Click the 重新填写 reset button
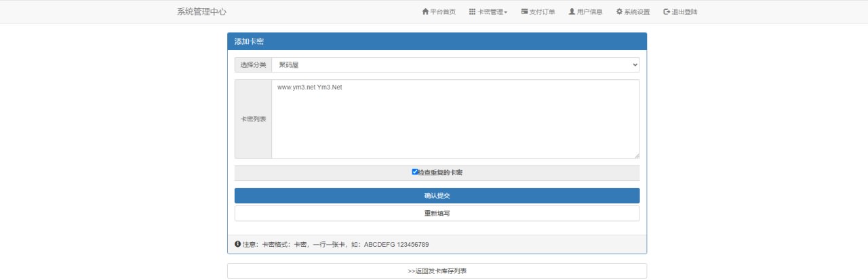868x280 pixels. tap(437, 213)
